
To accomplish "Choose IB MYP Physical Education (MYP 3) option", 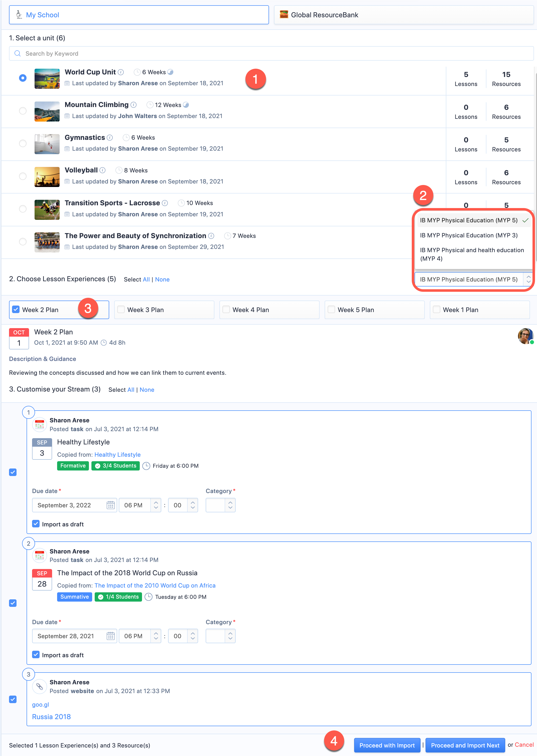I will (469, 235).
